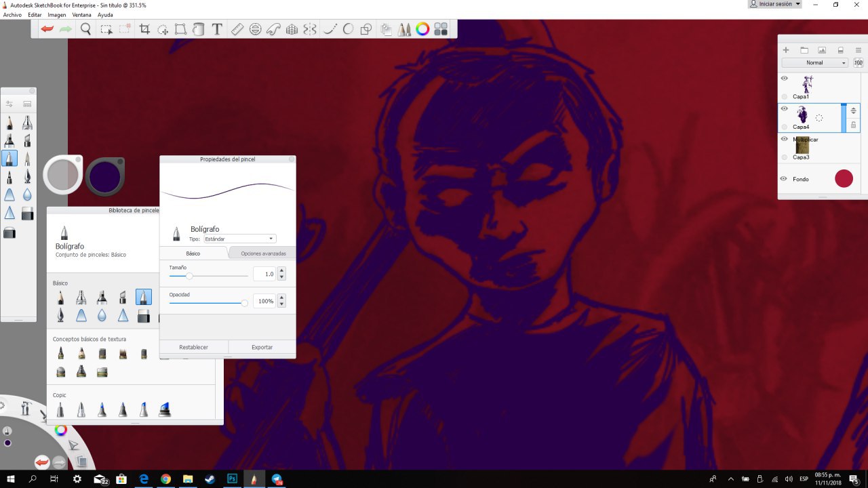Open the Color Editor wheel in the toolbar
Image resolution: width=868 pixels, height=488 pixels.
click(x=422, y=29)
